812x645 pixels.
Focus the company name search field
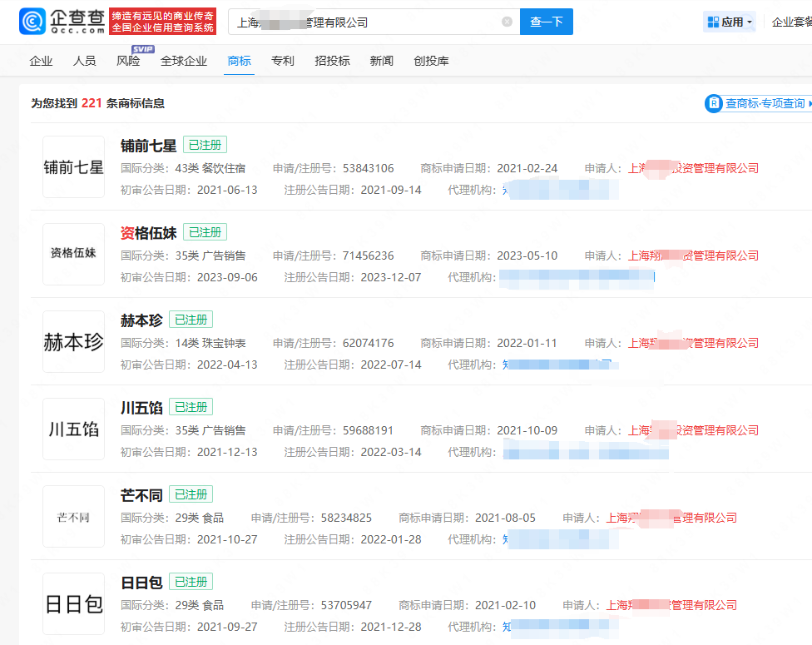(366, 22)
